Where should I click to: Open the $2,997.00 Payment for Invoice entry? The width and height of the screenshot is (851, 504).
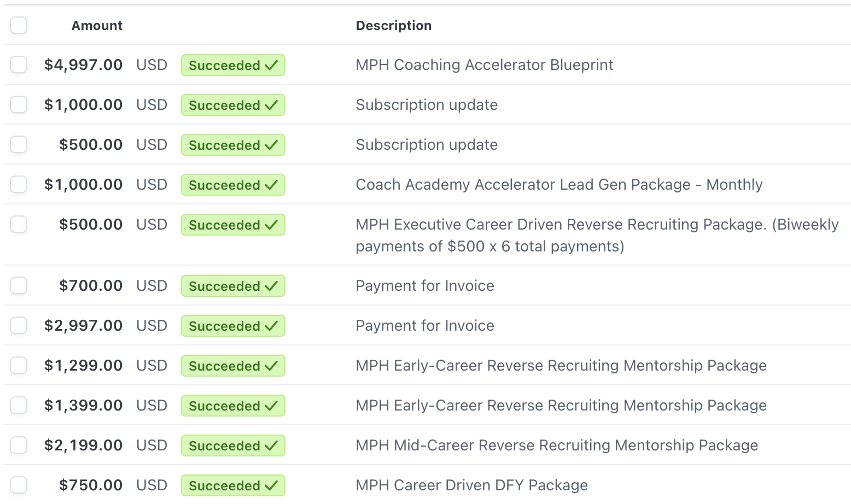point(425,325)
